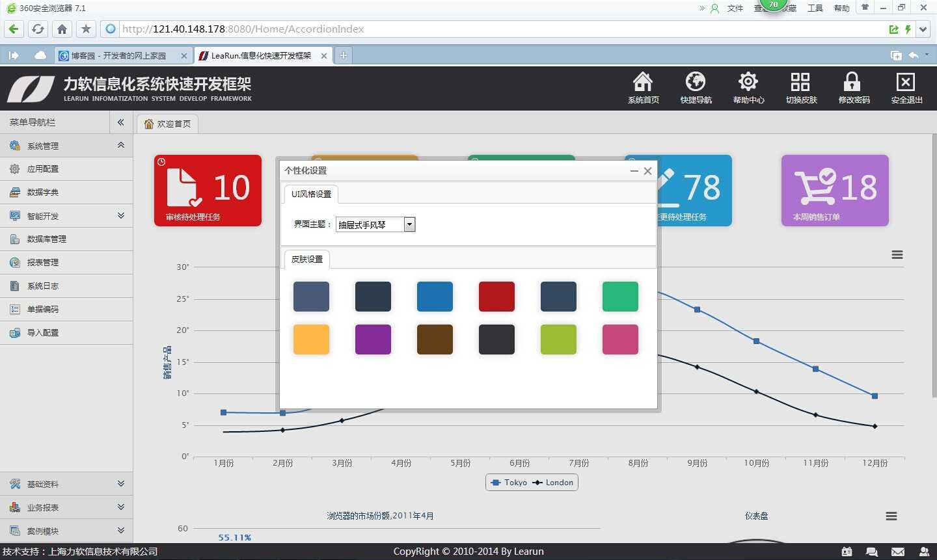Toggle the Tokyo series in the legend

pos(509,482)
